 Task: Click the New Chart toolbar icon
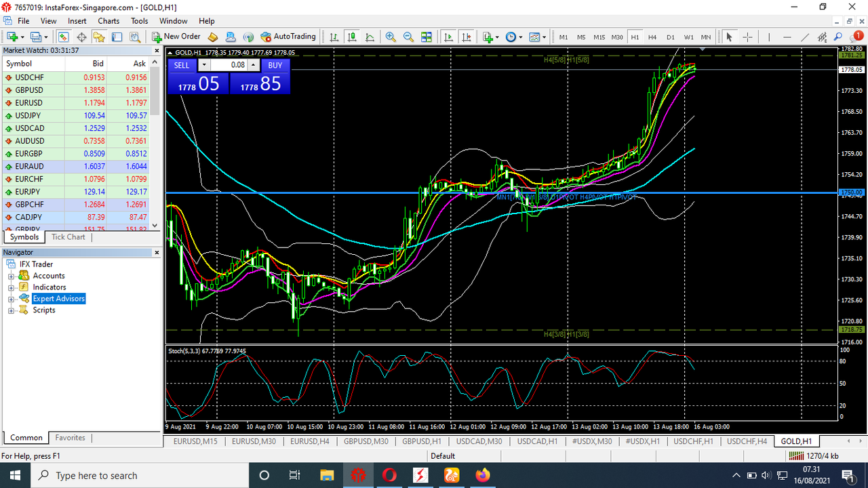(12, 37)
